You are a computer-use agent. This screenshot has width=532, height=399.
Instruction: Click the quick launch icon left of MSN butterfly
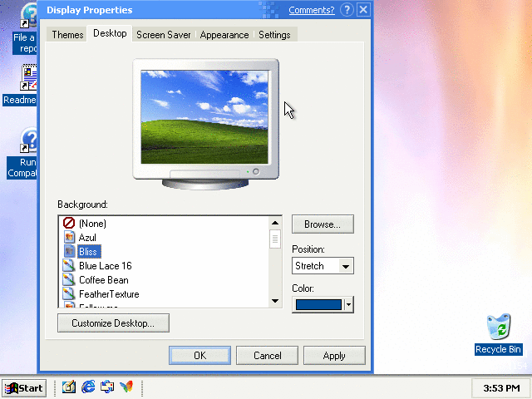[x=107, y=387]
